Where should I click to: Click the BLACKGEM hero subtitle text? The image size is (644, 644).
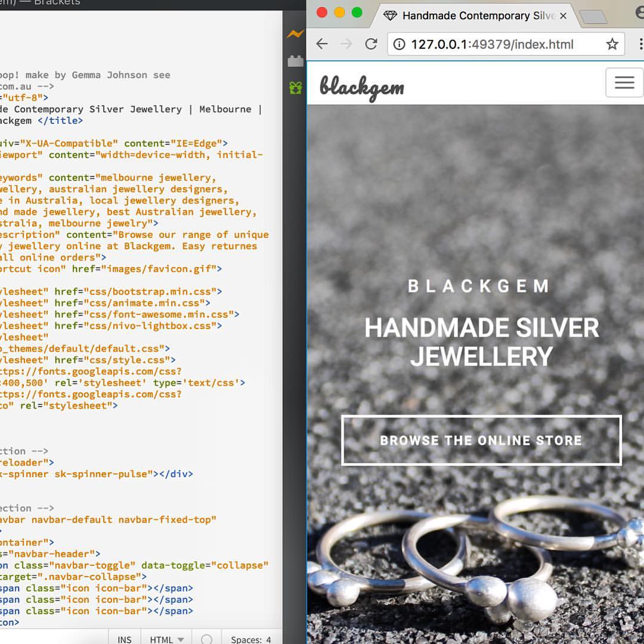479,286
